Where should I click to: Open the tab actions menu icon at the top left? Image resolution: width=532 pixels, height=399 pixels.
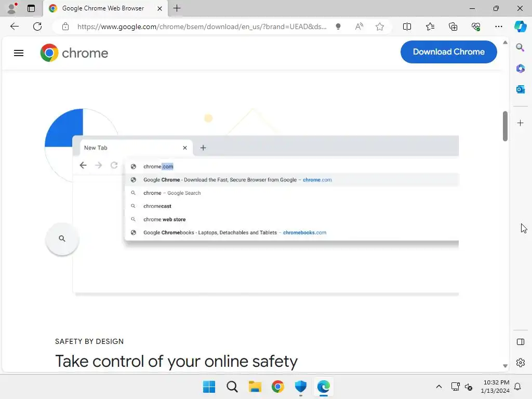click(31, 8)
